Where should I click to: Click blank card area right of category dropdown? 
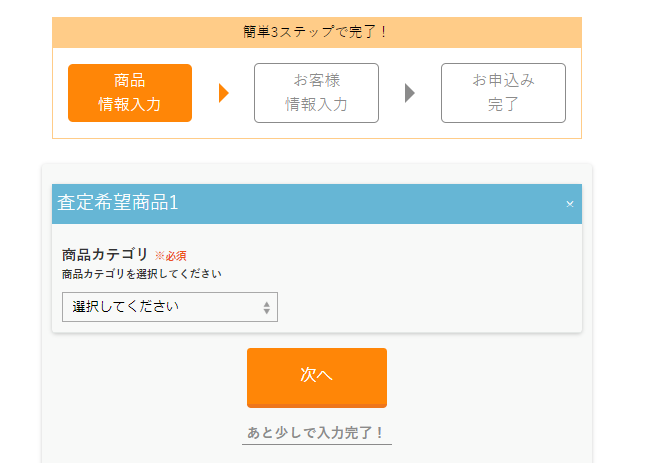click(x=429, y=307)
